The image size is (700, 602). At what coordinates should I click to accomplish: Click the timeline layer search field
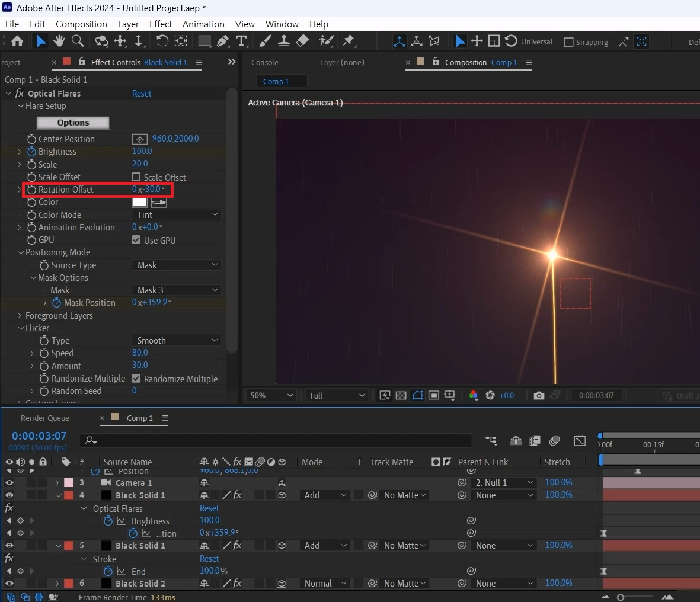coord(276,440)
